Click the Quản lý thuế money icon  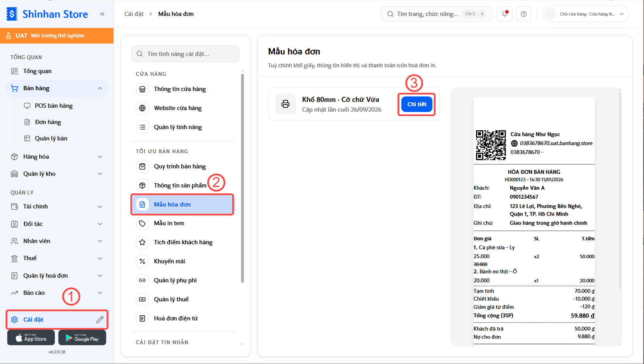[x=142, y=299]
